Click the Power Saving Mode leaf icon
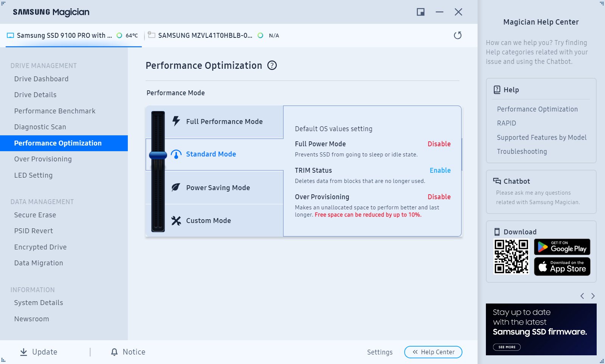Image resolution: width=605 pixels, height=364 pixels. (x=176, y=187)
